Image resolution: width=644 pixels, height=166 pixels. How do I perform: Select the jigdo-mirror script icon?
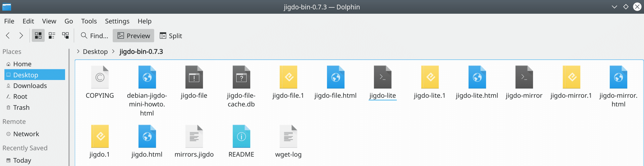coord(524,77)
